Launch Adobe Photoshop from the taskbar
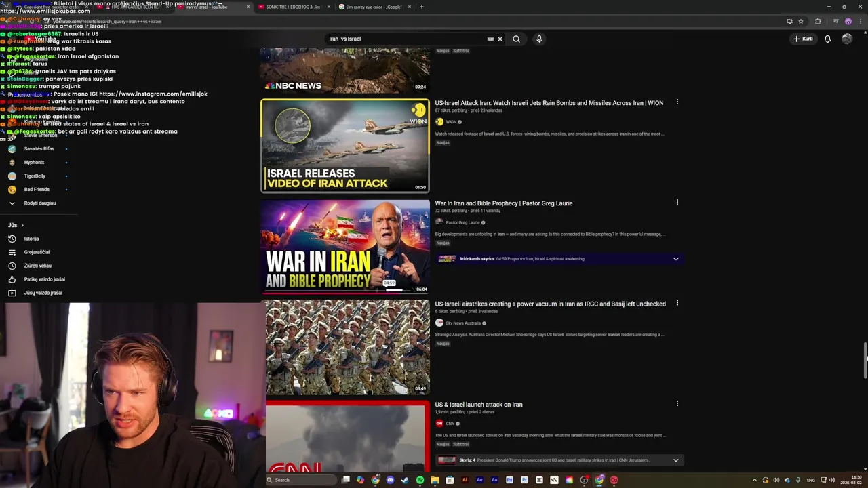Screen dimensions: 868x488 coord(509,480)
